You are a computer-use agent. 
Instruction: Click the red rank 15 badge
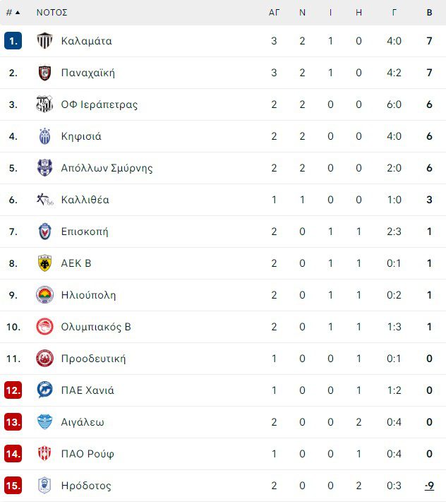[13, 486]
